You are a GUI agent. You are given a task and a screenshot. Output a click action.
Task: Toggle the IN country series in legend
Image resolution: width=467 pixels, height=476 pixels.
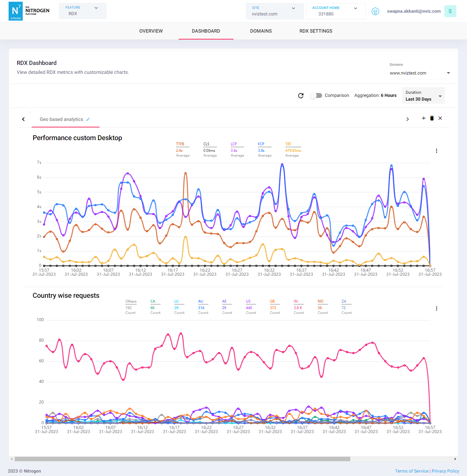tap(296, 301)
